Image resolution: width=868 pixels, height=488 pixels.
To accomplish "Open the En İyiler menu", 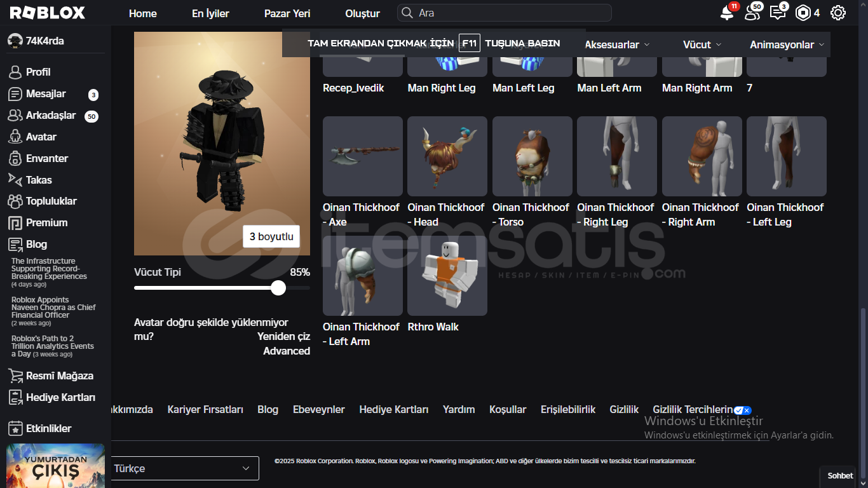I will point(210,13).
